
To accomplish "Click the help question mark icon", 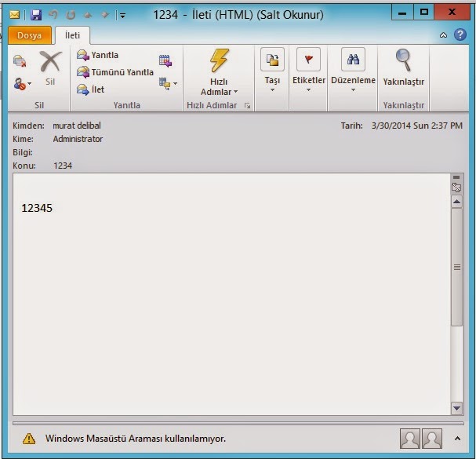I will 460,35.
